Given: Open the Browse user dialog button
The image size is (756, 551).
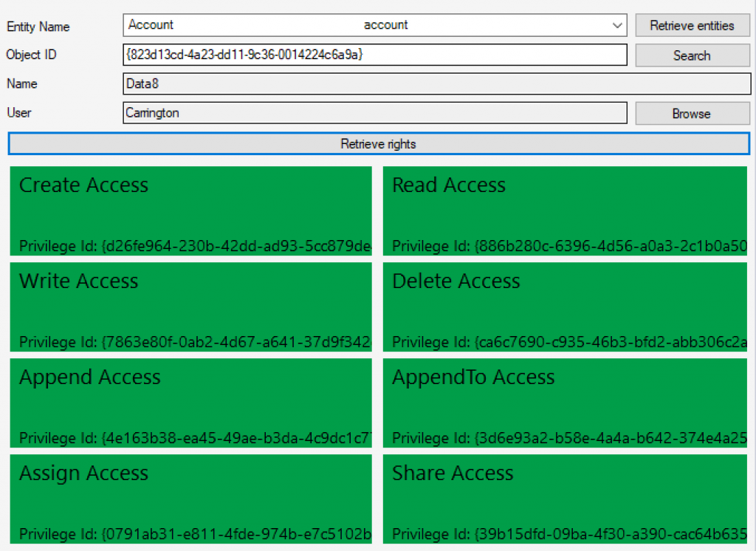Looking at the screenshot, I should (692, 114).
